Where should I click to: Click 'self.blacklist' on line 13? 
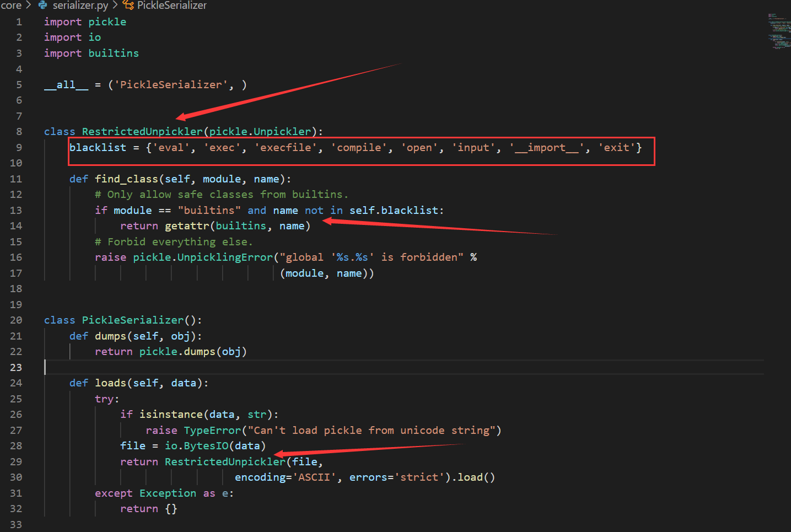click(x=394, y=211)
